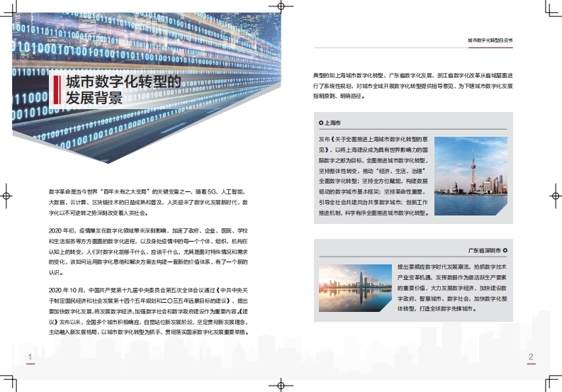Click the '上海市' section heading

point(332,123)
